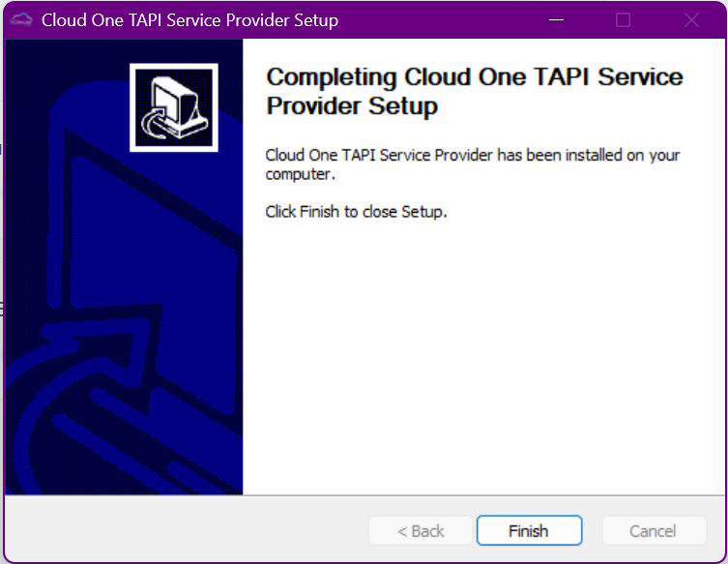
Task: Click the greyed-out Cancel button
Action: 653,531
